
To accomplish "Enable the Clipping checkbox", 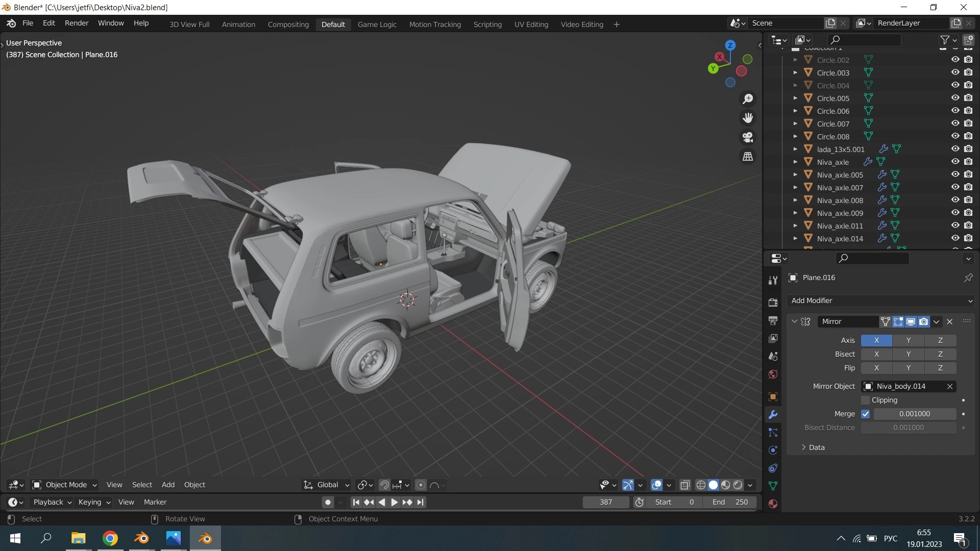I will click(x=866, y=400).
